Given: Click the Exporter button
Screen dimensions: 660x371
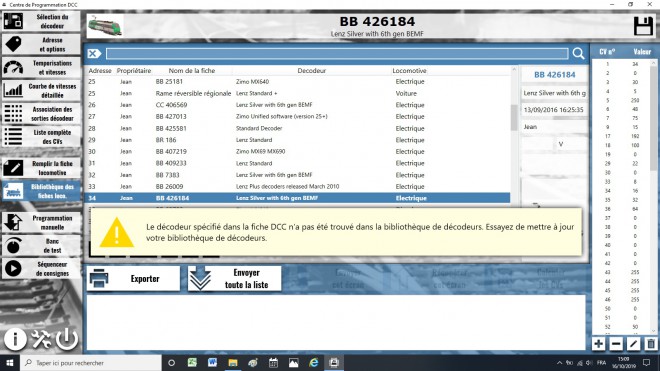Looking at the screenshot, I should [x=133, y=278].
